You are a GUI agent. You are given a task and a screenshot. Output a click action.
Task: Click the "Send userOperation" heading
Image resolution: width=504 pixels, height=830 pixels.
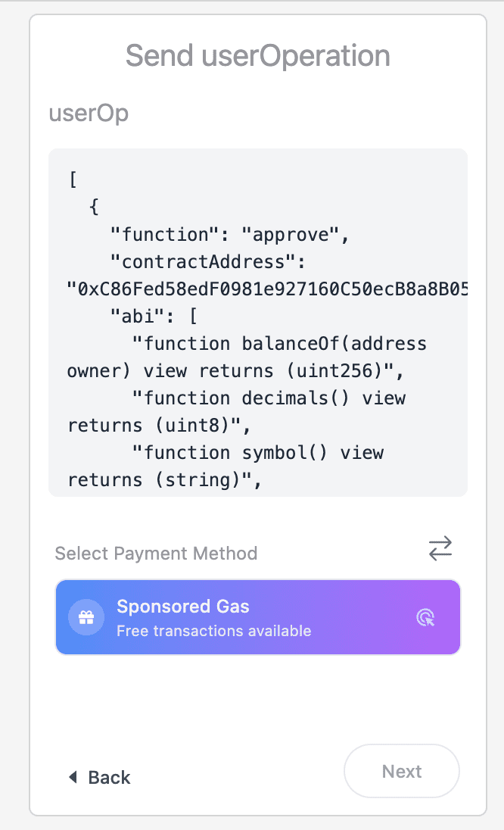pyautogui.click(x=258, y=55)
